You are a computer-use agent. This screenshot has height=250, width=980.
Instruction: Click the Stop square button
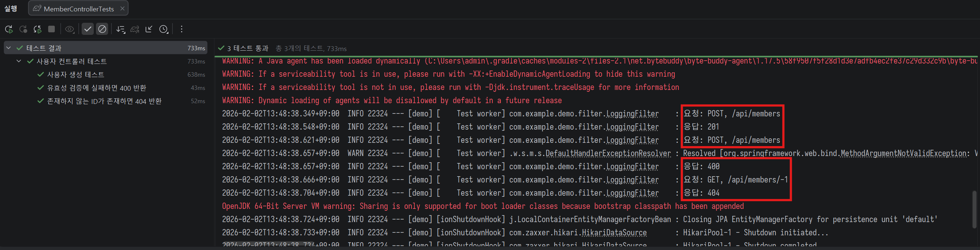coord(51,29)
